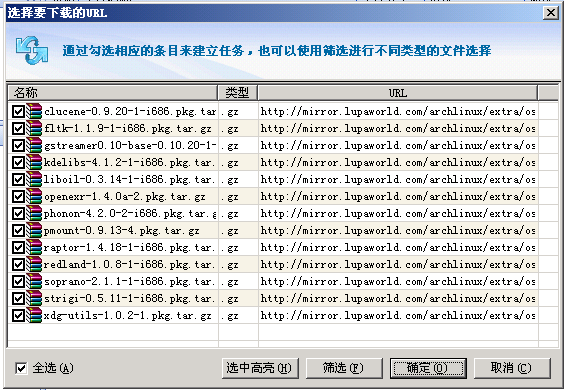Select file name xdg-utils-1.0.2-1.pkg.tar.gz
The width and height of the screenshot is (564, 390).
coord(128,316)
